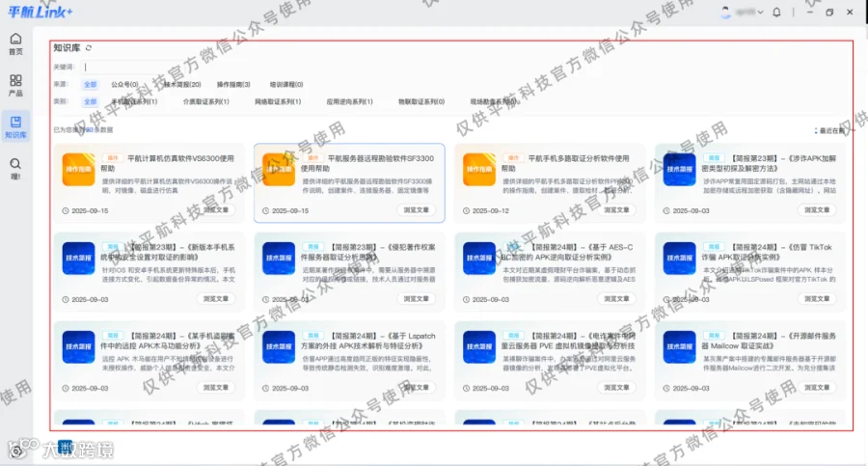Click 浏览文章 on AES-CBC加密APK card
Viewport: 868px width, 466px height.
click(616, 299)
